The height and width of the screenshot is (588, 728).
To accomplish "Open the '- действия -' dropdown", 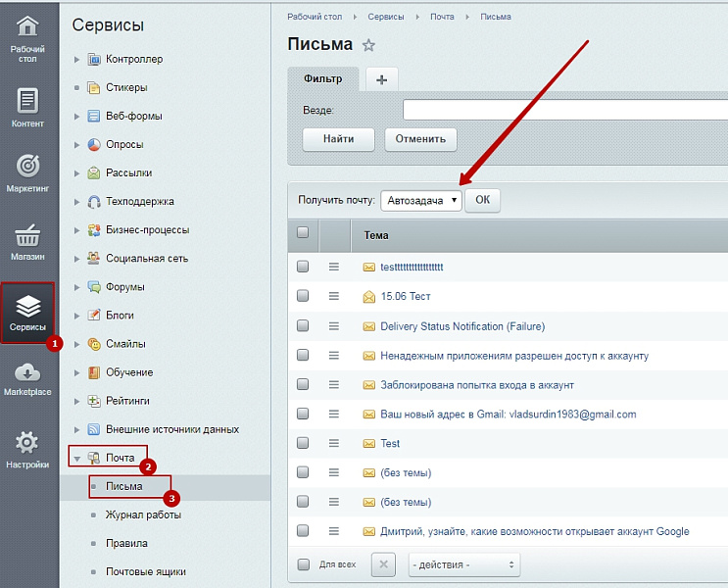I will click(x=463, y=564).
